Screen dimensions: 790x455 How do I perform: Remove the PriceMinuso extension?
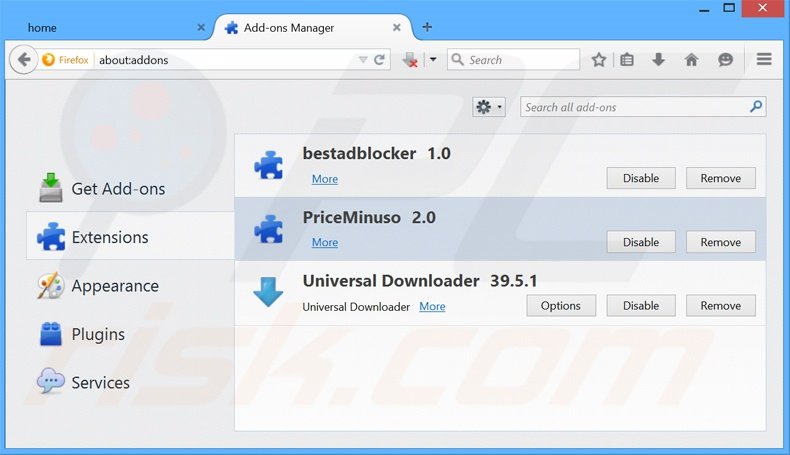click(x=720, y=242)
